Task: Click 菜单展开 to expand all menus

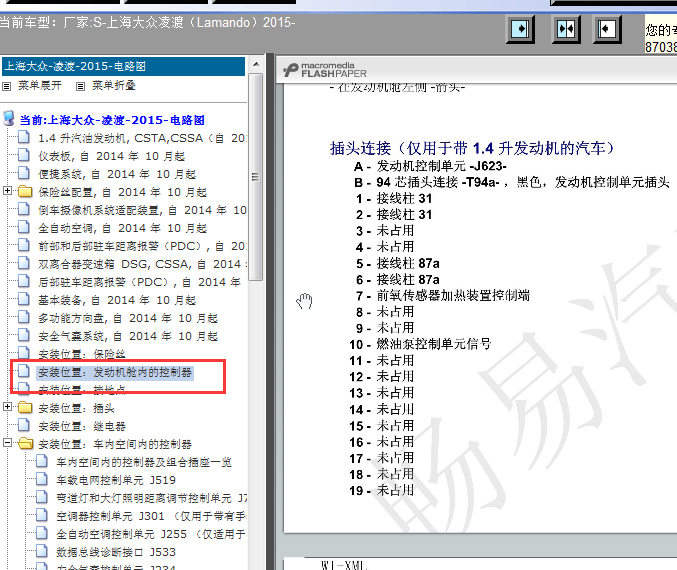Action: tap(39, 86)
